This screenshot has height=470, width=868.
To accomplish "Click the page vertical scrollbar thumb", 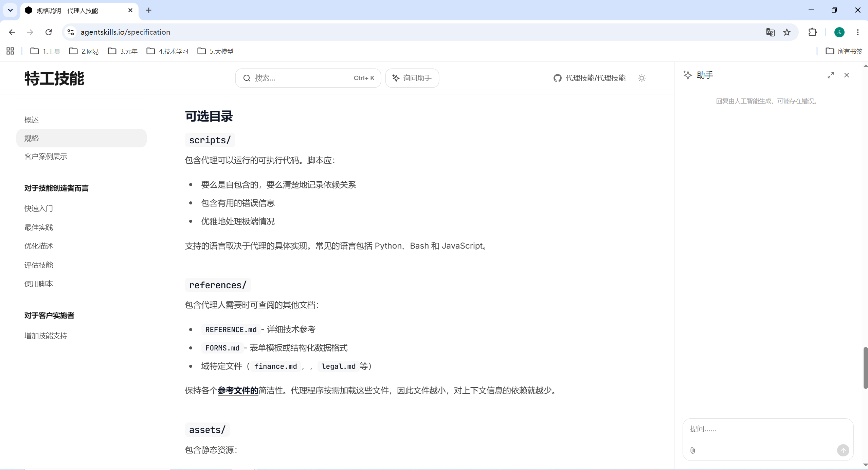I will (865, 368).
